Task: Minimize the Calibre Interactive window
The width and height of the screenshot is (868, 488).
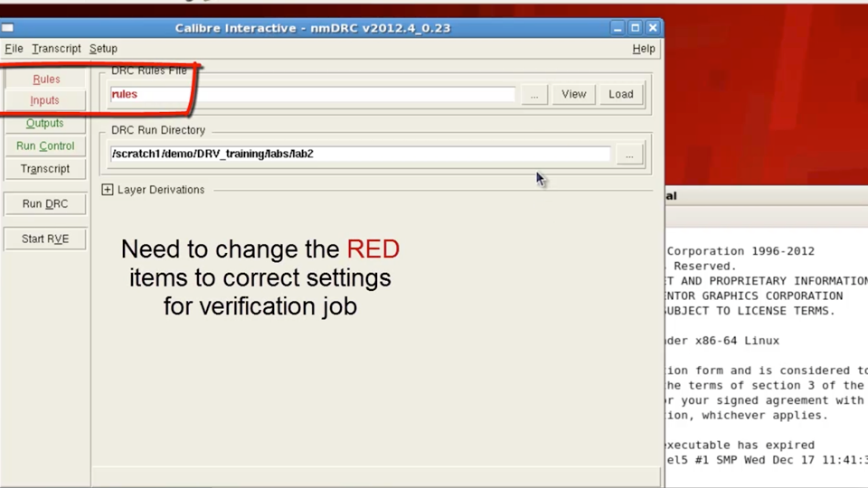Action: click(618, 28)
